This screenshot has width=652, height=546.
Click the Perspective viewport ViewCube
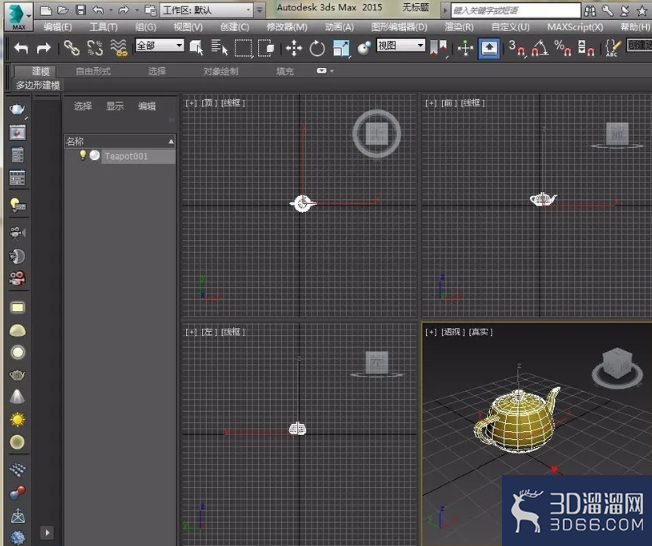pos(617,367)
